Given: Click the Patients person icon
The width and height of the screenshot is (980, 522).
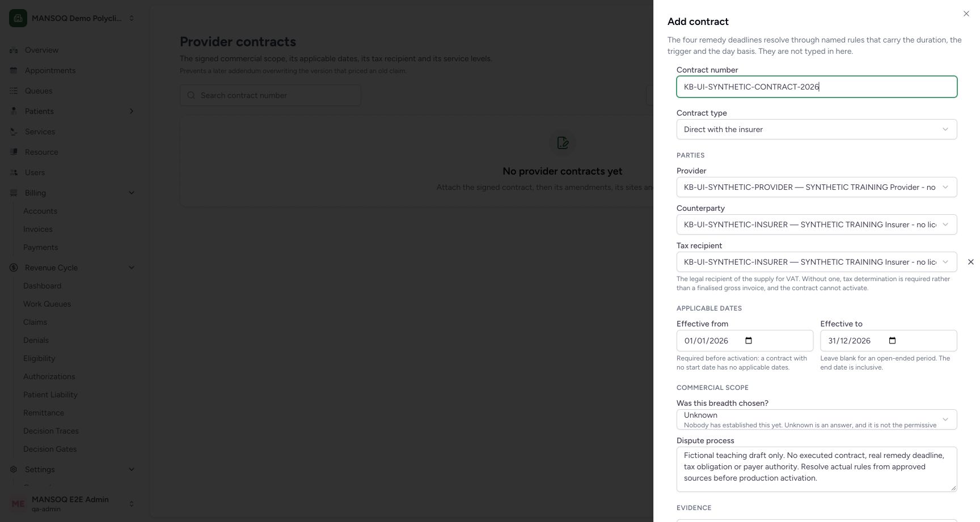Looking at the screenshot, I should (14, 111).
